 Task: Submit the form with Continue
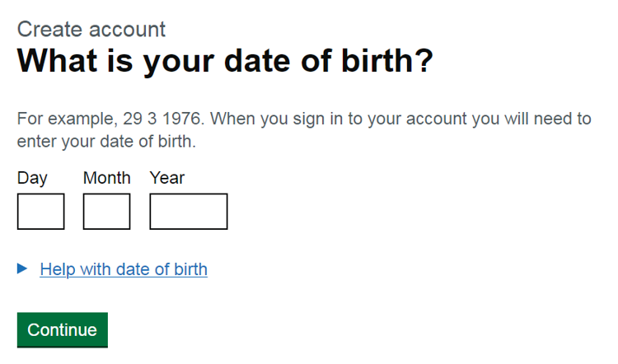click(x=63, y=330)
